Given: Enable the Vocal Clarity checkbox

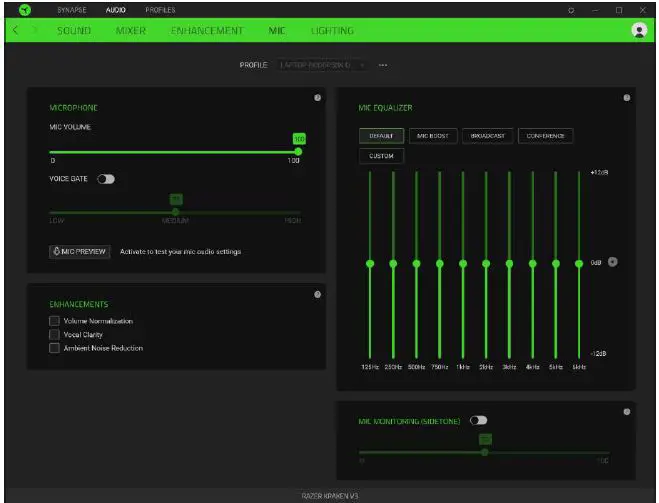Looking at the screenshot, I should pyautogui.click(x=54, y=334).
